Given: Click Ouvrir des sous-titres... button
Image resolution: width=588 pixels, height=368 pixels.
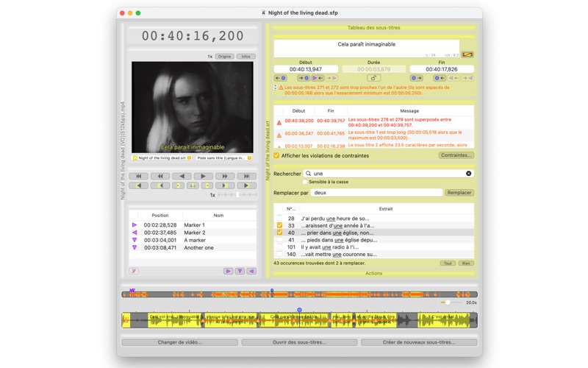Looking at the screenshot, I should (299, 342).
